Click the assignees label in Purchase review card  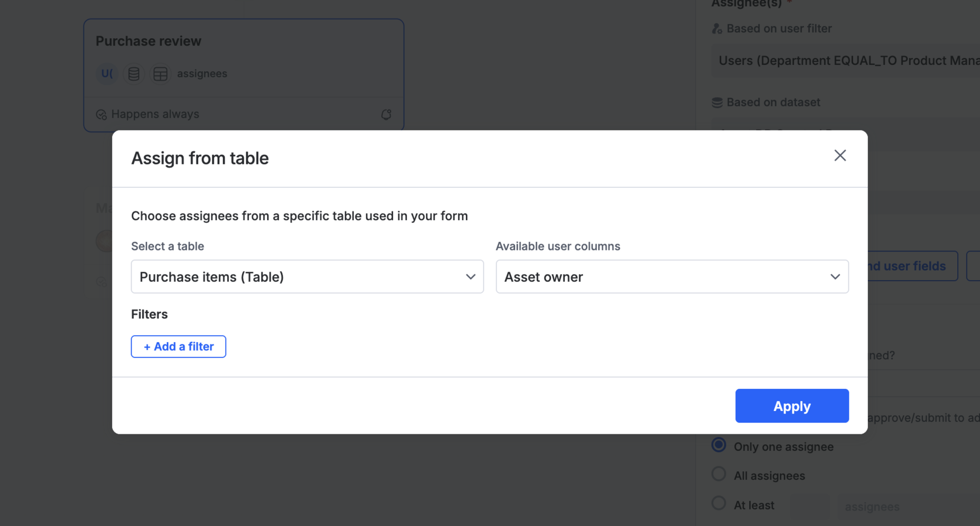(x=202, y=73)
